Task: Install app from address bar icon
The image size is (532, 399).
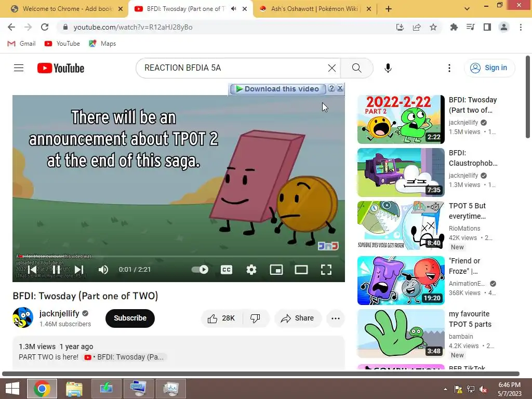Action: (x=400, y=27)
